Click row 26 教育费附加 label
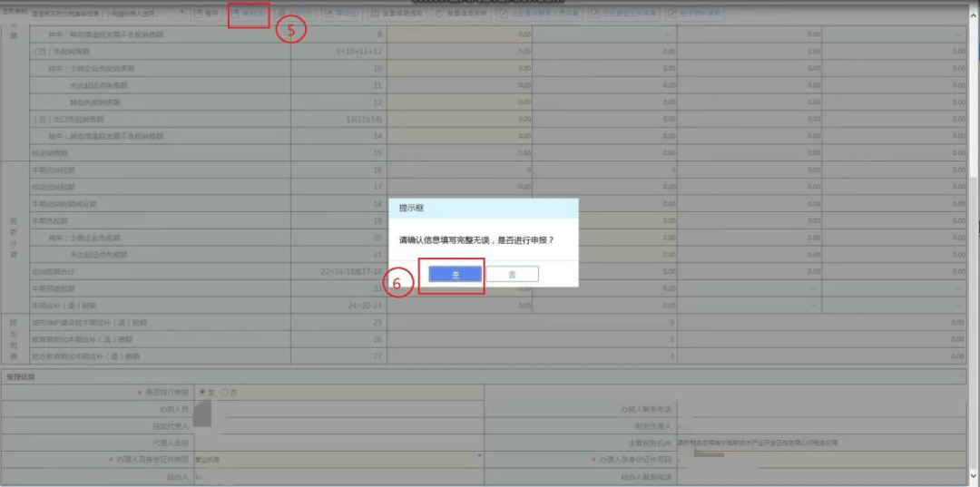Screen dimensions: 980x487 [x=82, y=340]
